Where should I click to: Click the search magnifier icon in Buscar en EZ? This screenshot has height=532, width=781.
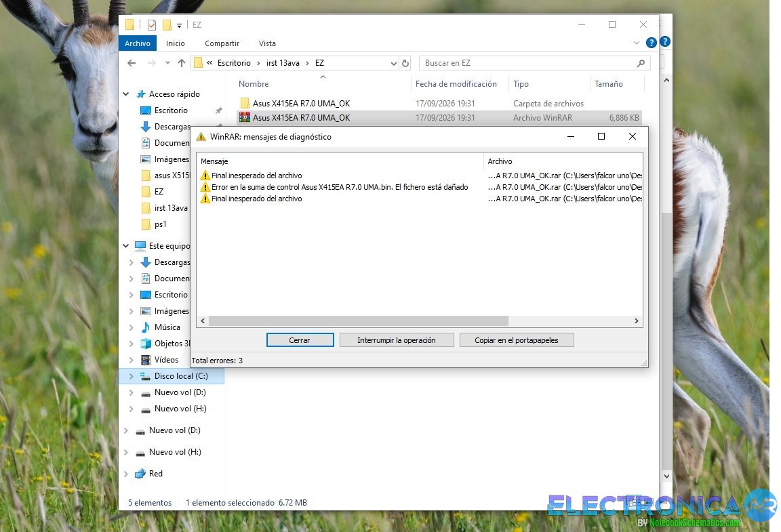tap(641, 63)
